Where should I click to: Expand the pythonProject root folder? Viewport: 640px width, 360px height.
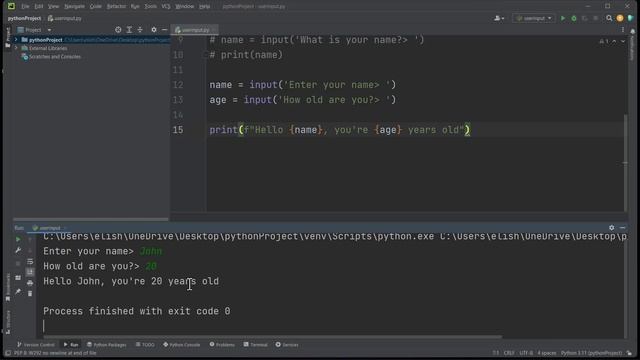(x=16, y=40)
